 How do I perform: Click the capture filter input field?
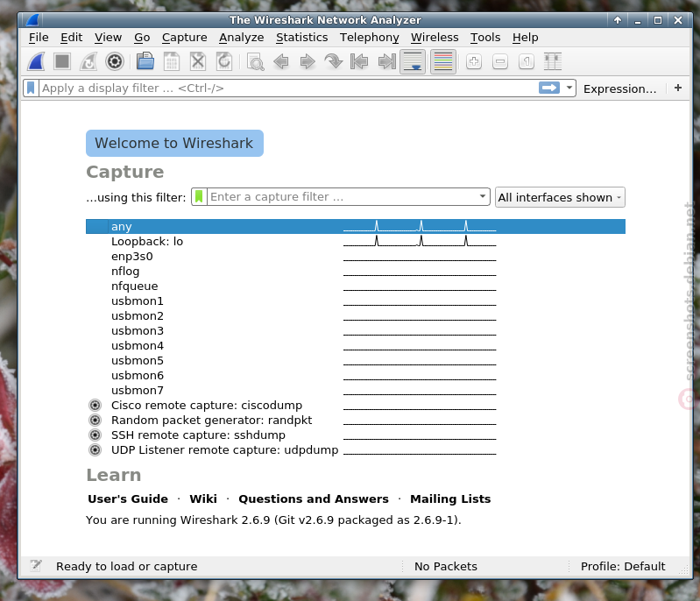pyautogui.click(x=342, y=196)
